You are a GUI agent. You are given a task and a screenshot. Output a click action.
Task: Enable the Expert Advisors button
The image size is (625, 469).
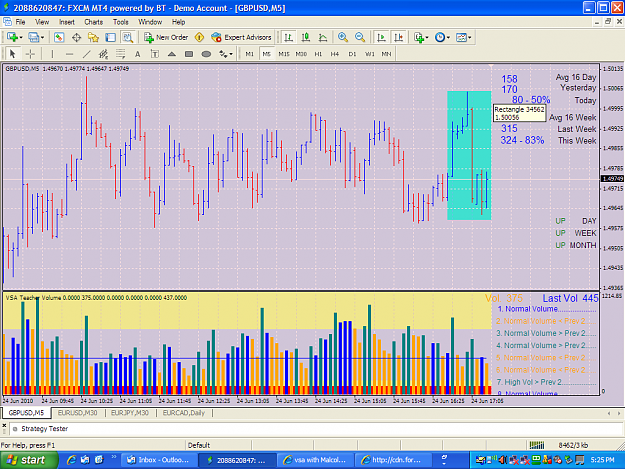click(242, 37)
